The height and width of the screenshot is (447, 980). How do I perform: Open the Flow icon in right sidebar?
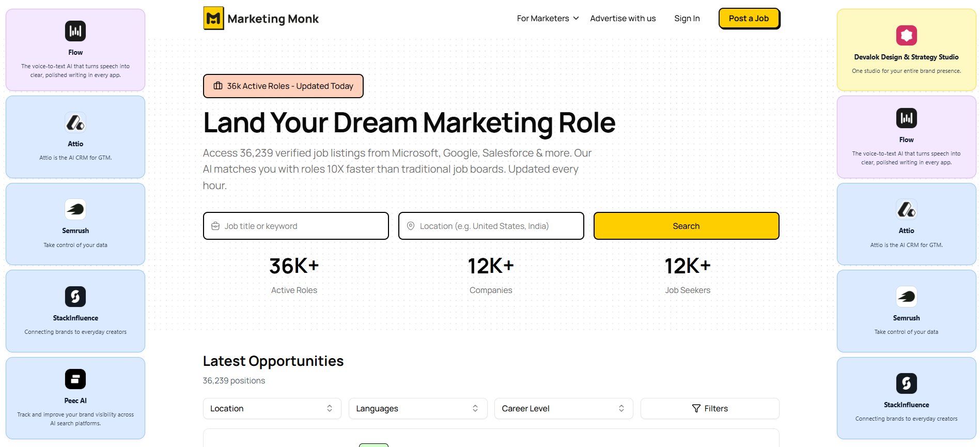coord(906,118)
